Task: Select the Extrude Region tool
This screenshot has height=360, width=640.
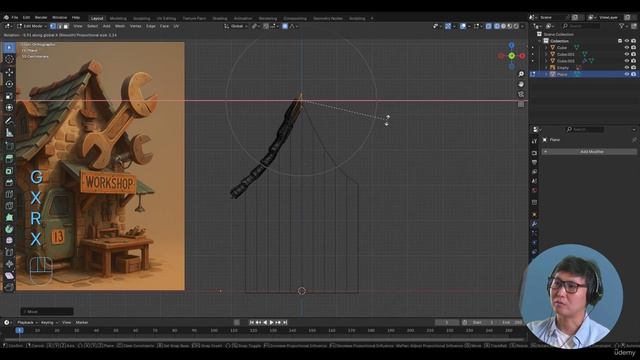Action: (x=9, y=159)
